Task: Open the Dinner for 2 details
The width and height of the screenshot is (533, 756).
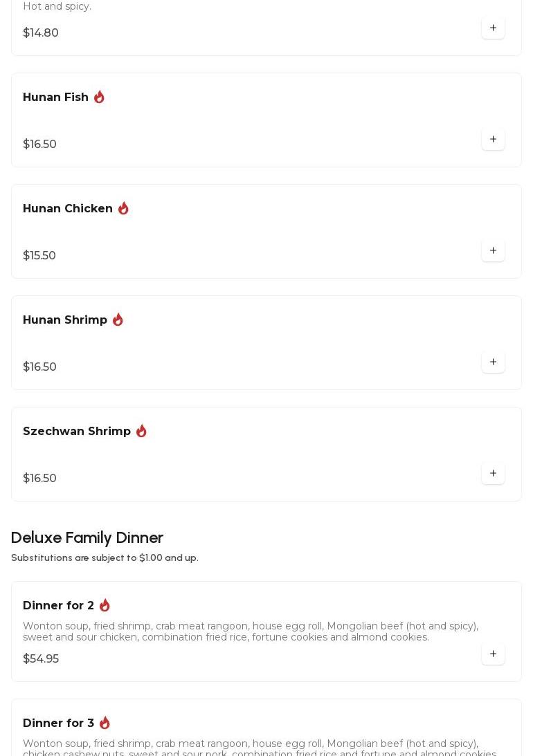Action: 58,606
